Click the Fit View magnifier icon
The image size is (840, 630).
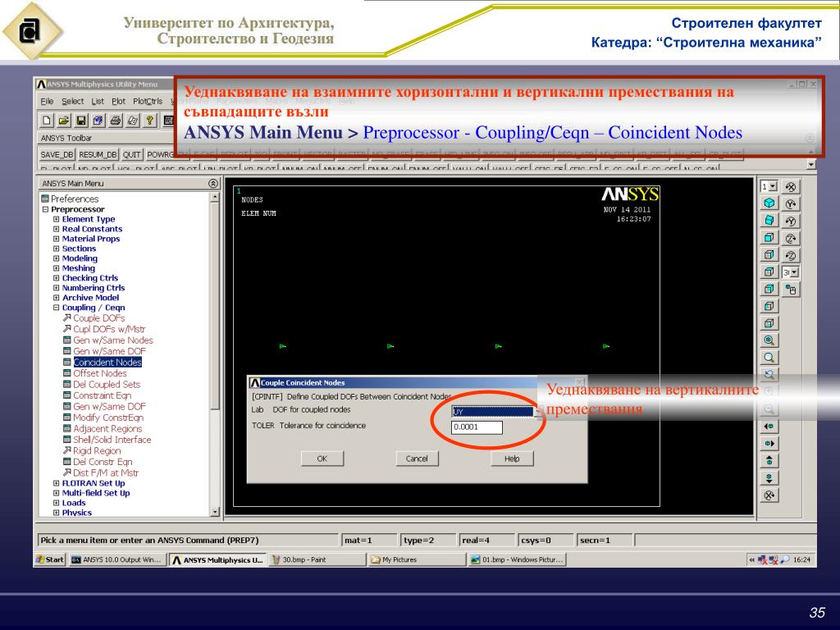769,340
